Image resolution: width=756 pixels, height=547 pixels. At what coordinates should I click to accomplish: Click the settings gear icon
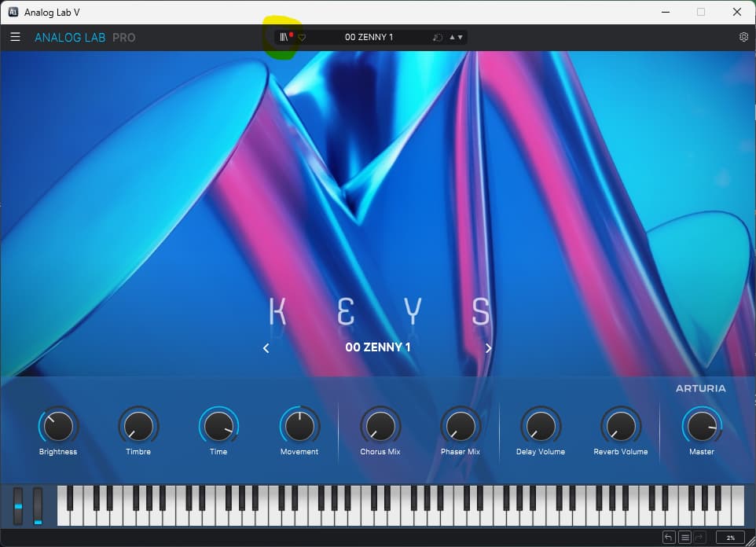coord(743,37)
